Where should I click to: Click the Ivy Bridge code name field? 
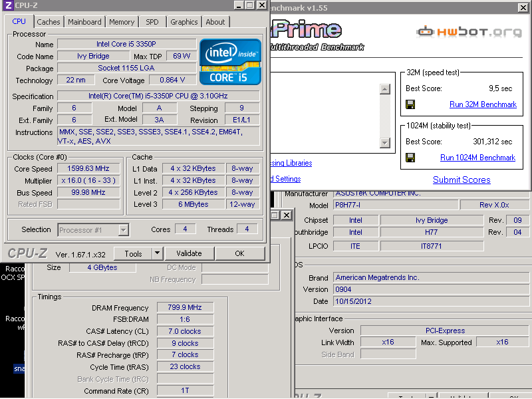(x=93, y=56)
